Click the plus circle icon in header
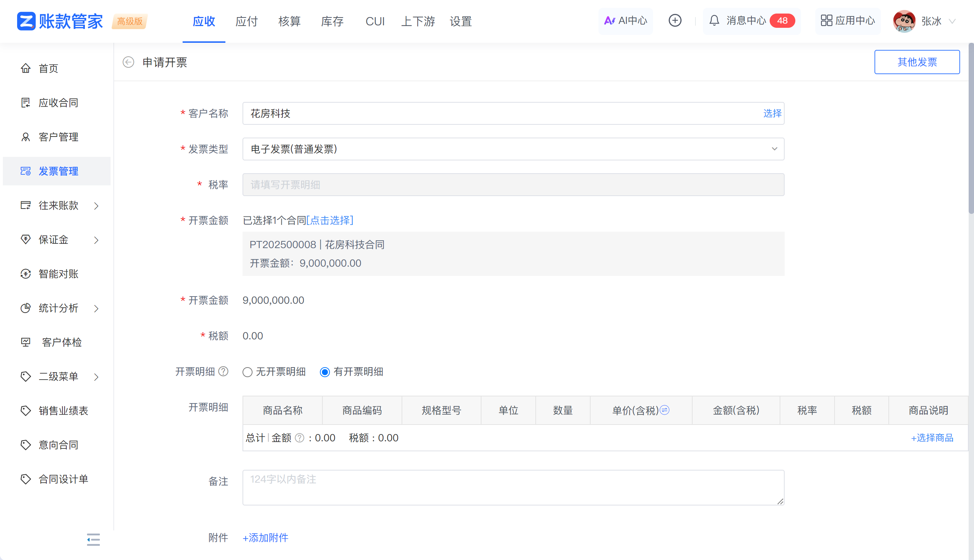Image resolution: width=974 pixels, height=560 pixels. coord(675,21)
